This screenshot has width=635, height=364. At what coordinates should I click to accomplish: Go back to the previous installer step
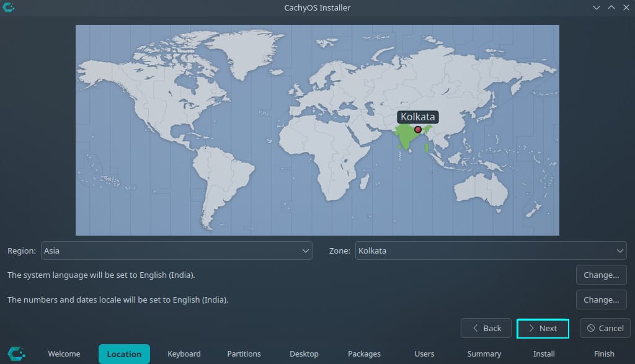click(486, 328)
